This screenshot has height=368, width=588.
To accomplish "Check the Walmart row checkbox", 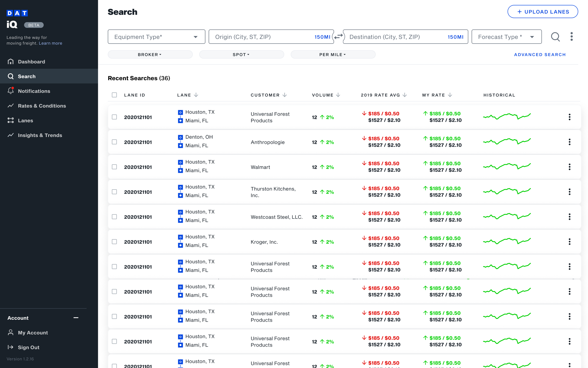I will point(115,167).
